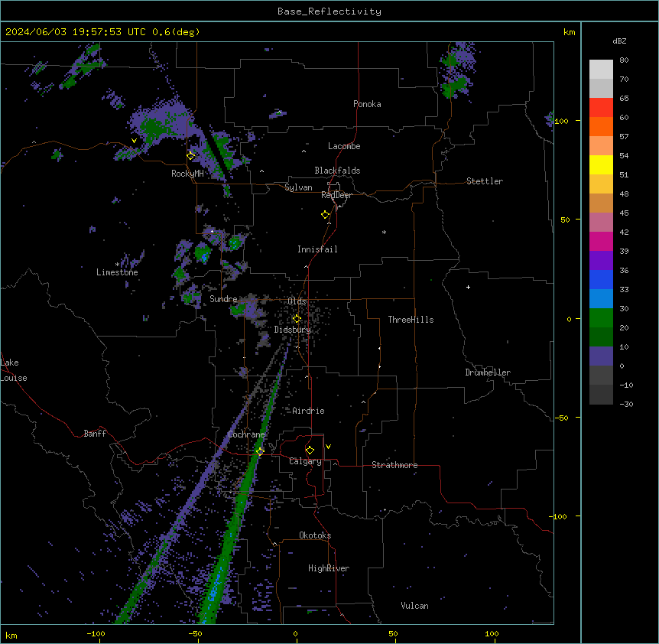Choose the dark orange 57 dBZ legend swatch

pos(601,126)
